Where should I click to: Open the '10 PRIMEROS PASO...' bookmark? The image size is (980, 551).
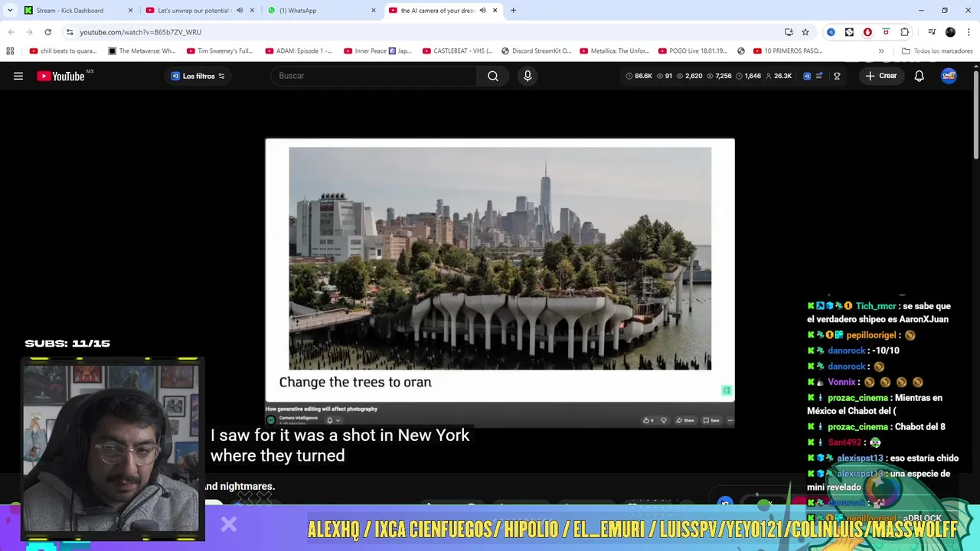tap(787, 51)
